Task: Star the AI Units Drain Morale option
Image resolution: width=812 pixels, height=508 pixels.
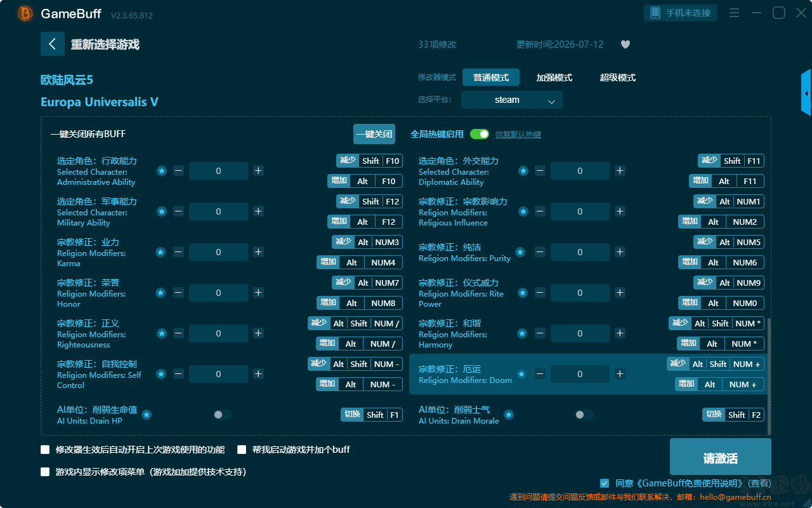Action: pos(508,415)
